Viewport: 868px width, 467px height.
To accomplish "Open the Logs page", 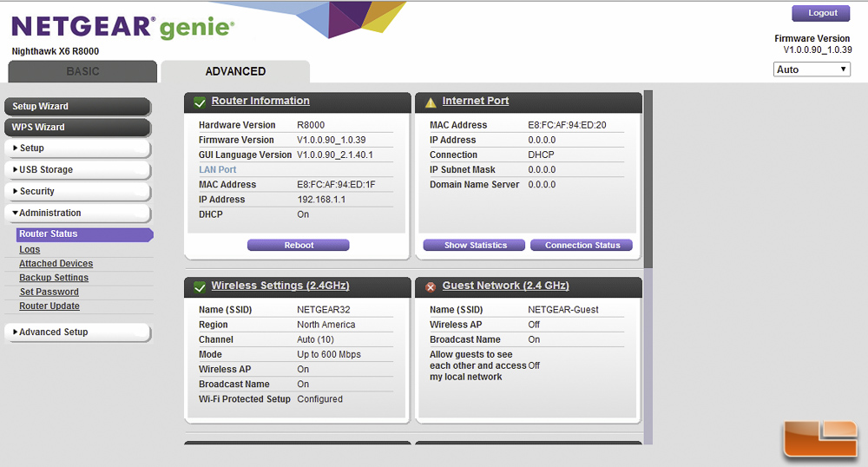I will point(30,249).
